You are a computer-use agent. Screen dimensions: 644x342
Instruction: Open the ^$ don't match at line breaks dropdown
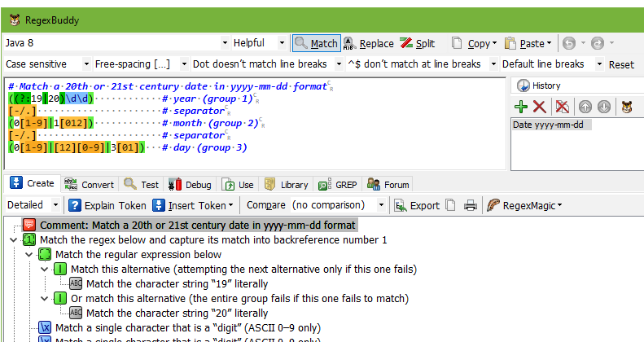[x=493, y=64]
